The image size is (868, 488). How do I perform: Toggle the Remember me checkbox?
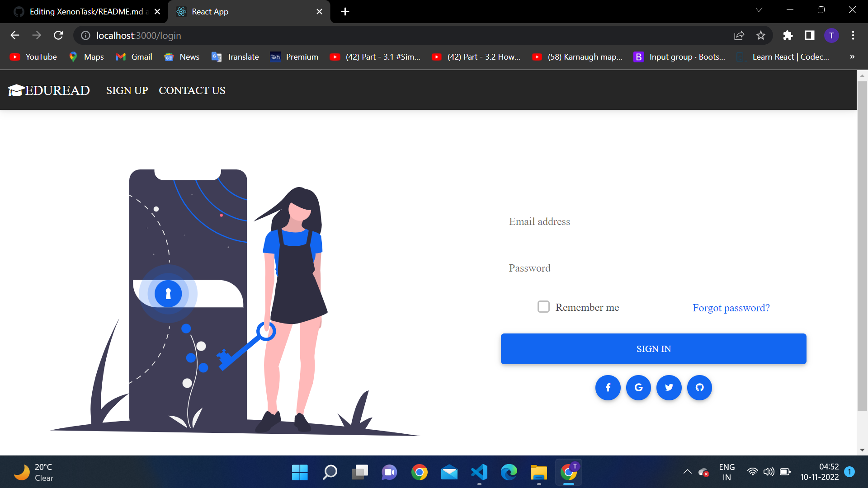point(543,307)
